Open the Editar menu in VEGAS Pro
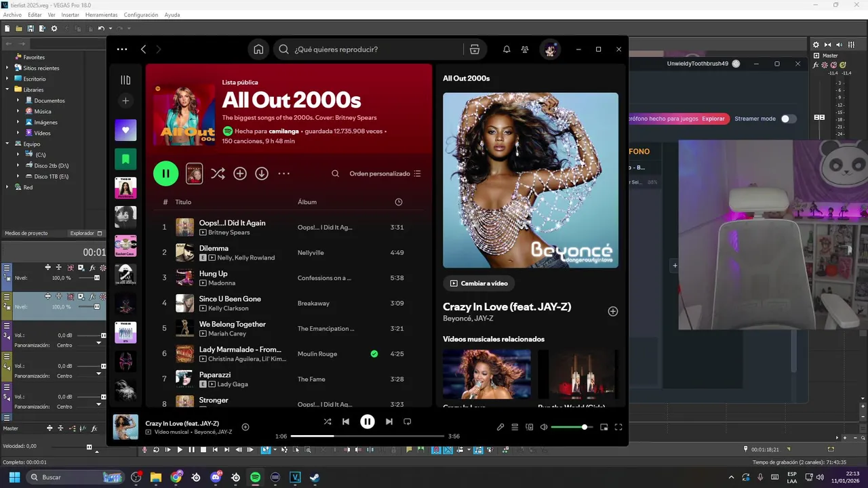The height and width of the screenshot is (488, 868). click(x=35, y=15)
